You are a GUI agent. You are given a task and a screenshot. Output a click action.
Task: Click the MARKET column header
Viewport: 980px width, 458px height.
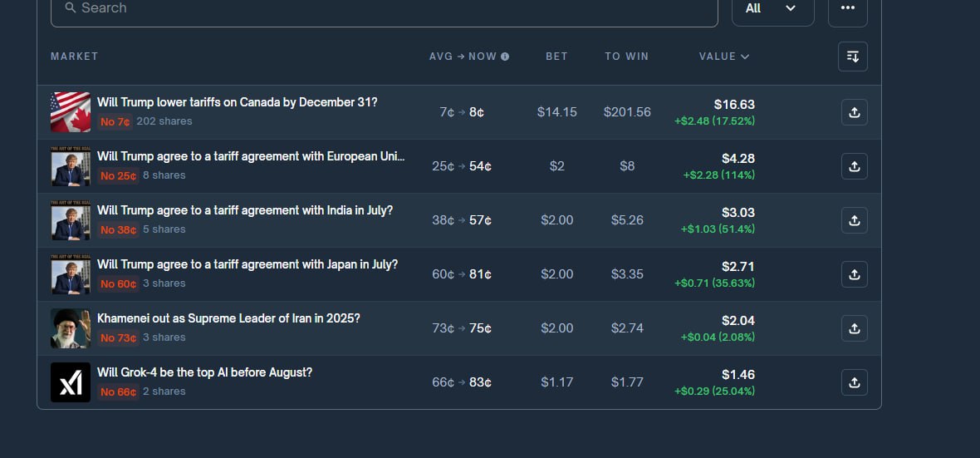[75, 57]
